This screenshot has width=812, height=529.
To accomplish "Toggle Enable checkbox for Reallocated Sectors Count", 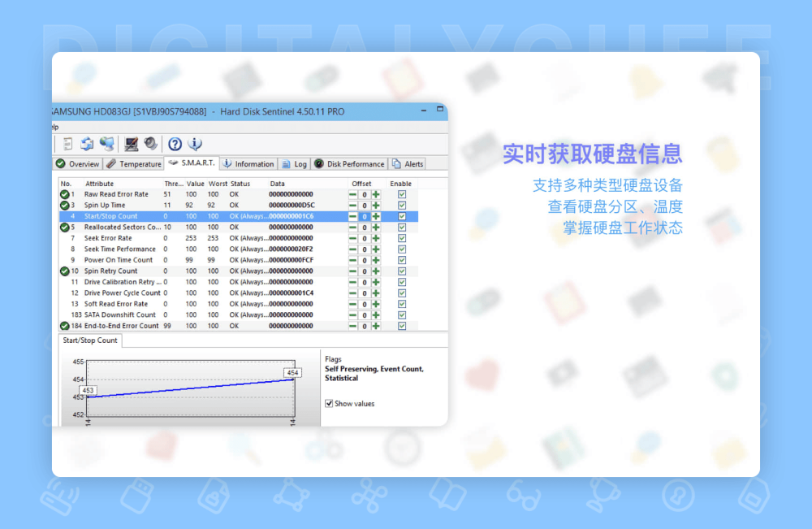I will click(402, 228).
